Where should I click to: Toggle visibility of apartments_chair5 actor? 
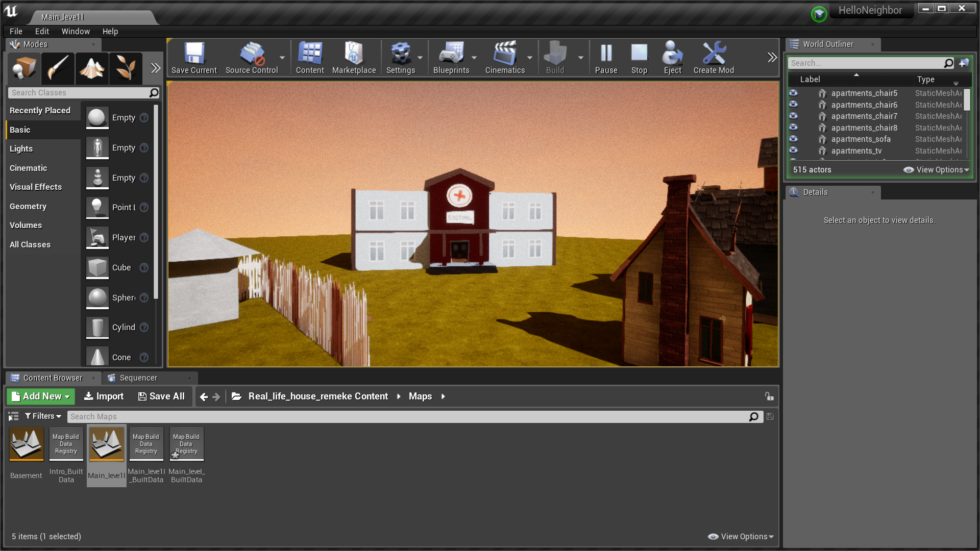coord(796,93)
